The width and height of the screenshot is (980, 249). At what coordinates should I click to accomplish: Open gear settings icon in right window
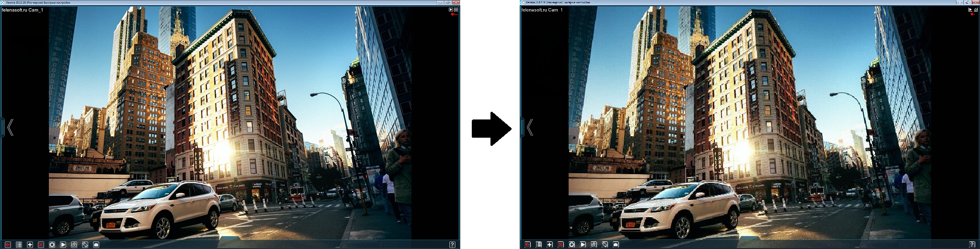pyautogui.click(x=572, y=245)
